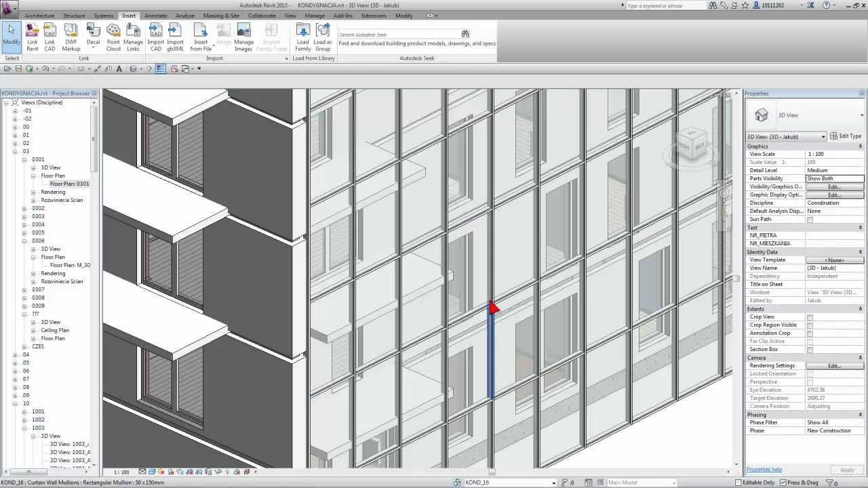Click the Search Autodesk Seek field
The height and width of the screenshot is (488, 868).
pyautogui.click(x=399, y=35)
